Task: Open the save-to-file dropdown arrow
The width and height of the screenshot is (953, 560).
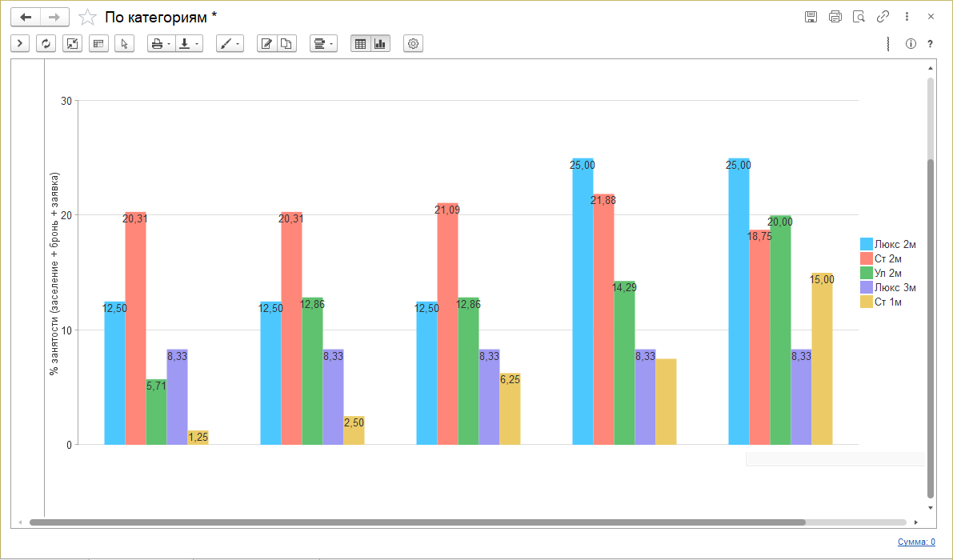Action: point(197,44)
